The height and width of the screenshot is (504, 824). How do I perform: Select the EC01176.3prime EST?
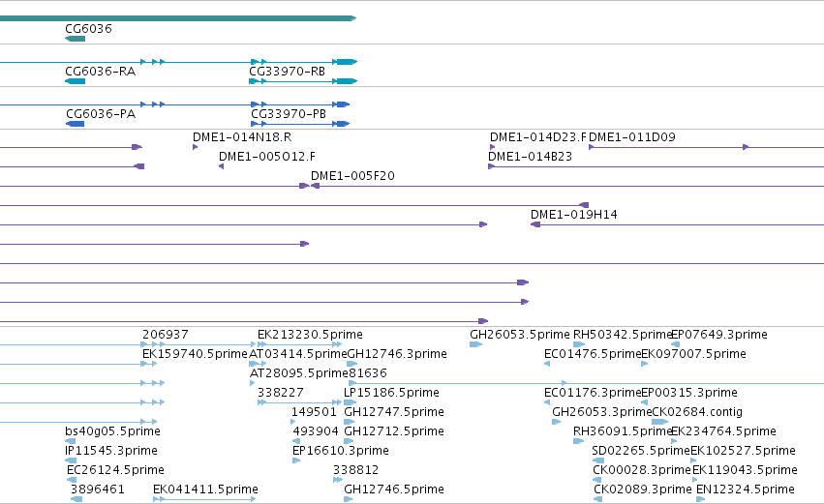point(593,393)
